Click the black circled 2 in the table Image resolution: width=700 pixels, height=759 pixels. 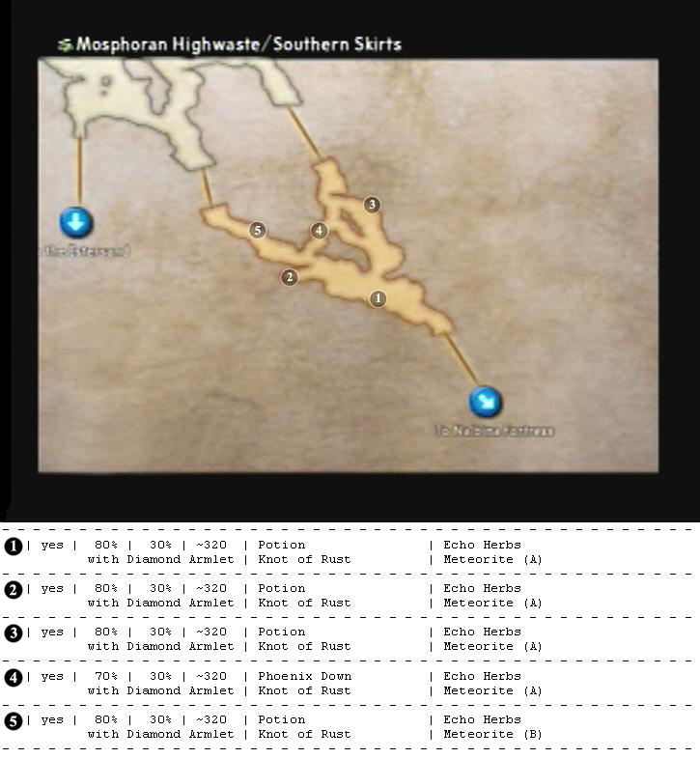tap(14, 590)
